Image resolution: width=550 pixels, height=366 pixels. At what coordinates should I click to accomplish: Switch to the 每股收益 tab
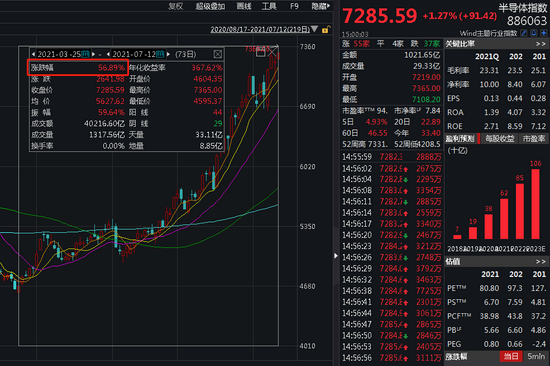499,139
